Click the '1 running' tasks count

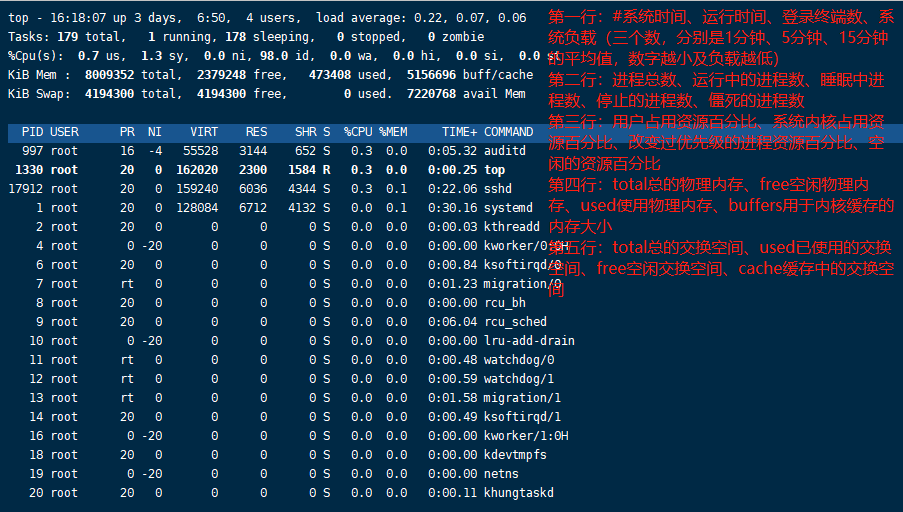click(180, 37)
